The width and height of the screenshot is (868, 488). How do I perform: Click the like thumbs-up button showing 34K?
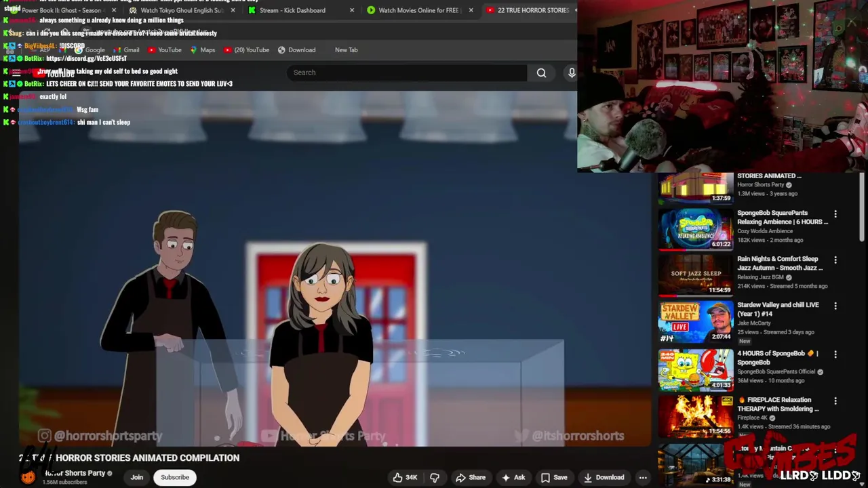(x=404, y=477)
